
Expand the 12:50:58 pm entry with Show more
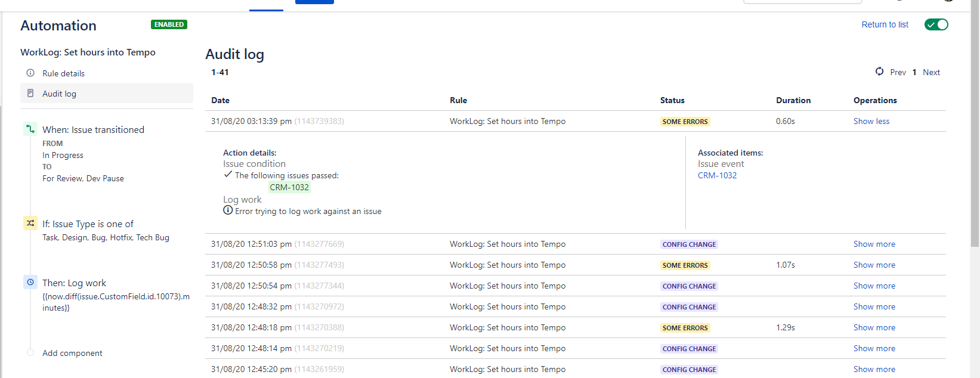(874, 265)
